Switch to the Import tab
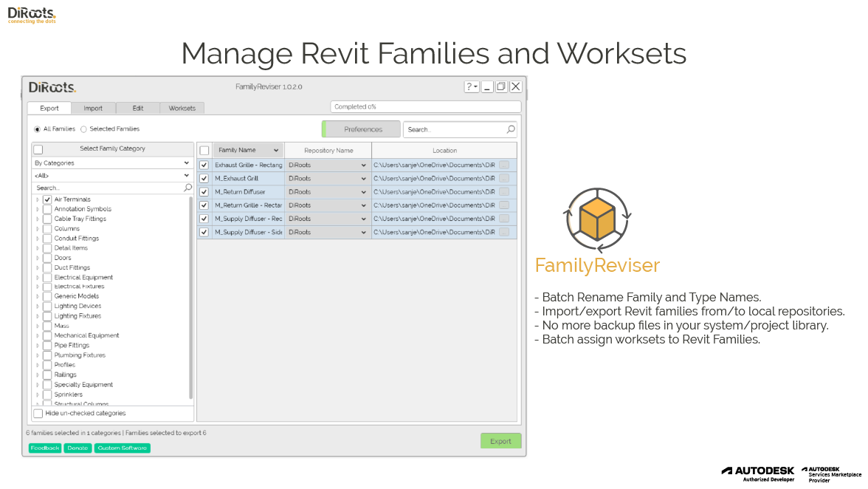Viewport: 868px width, 489px height. (93, 108)
